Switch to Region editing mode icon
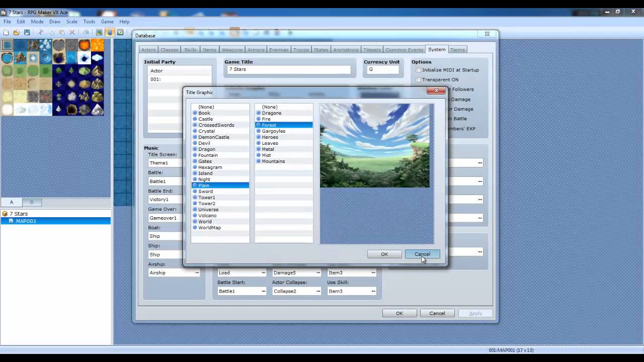 [x=120, y=32]
